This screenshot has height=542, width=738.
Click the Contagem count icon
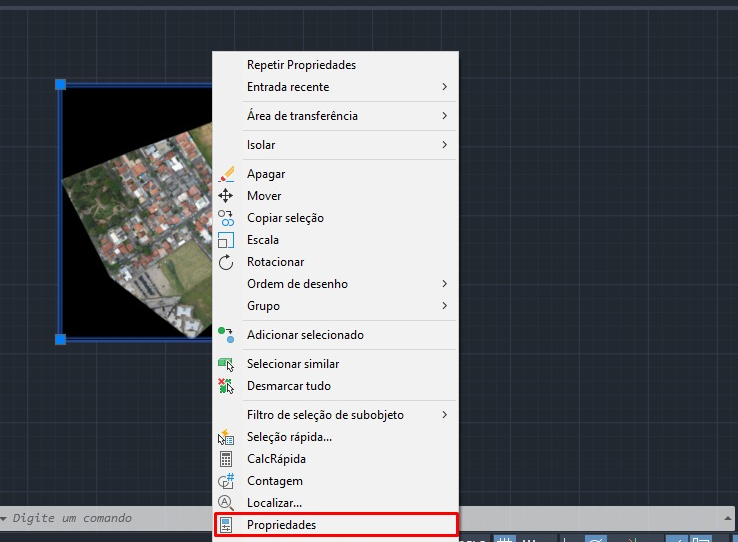click(x=226, y=481)
